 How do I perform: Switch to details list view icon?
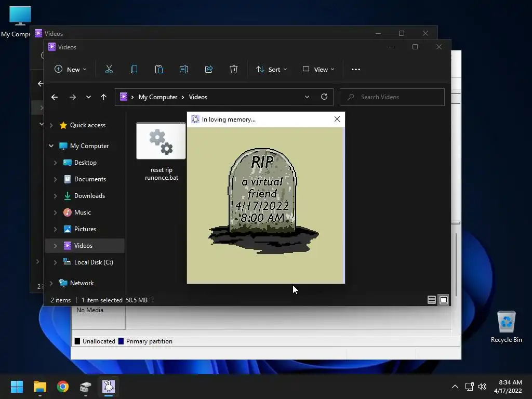coord(432,300)
